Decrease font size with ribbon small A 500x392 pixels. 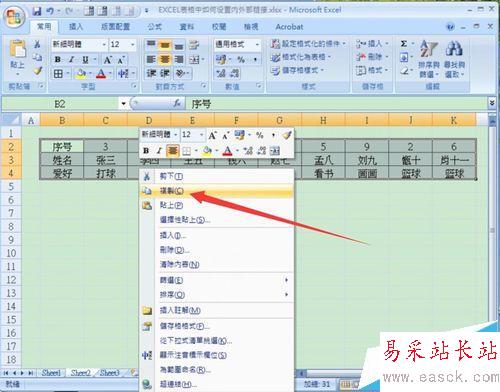121,60
